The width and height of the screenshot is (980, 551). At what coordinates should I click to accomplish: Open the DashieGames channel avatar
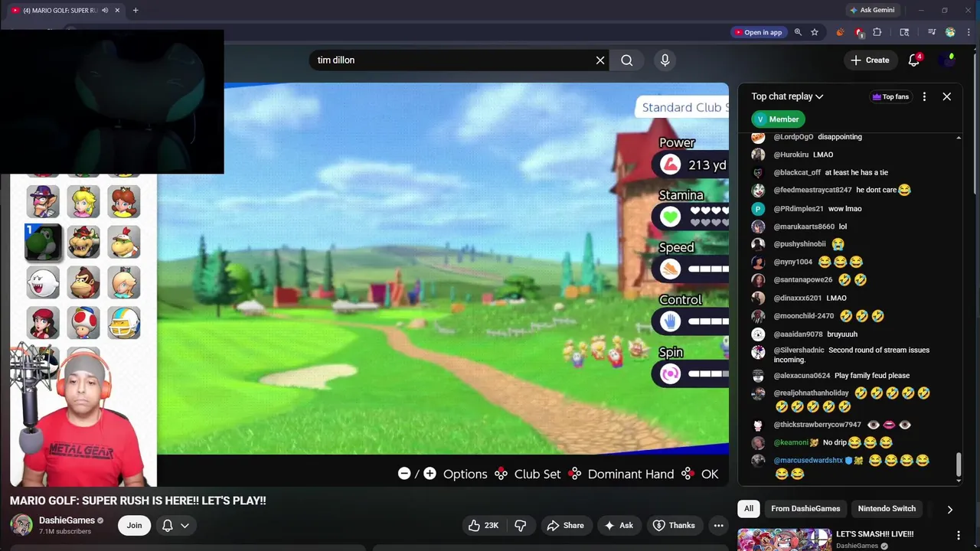pyautogui.click(x=21, y=525)
